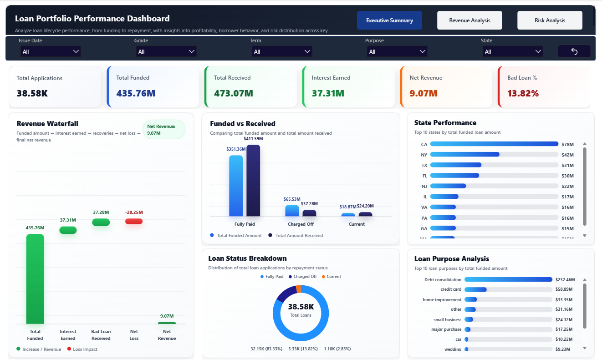Screen dimensions: 602x364
Task: Click Loan Purpose Analysis scroll down arrow
Action: (585, 348)
